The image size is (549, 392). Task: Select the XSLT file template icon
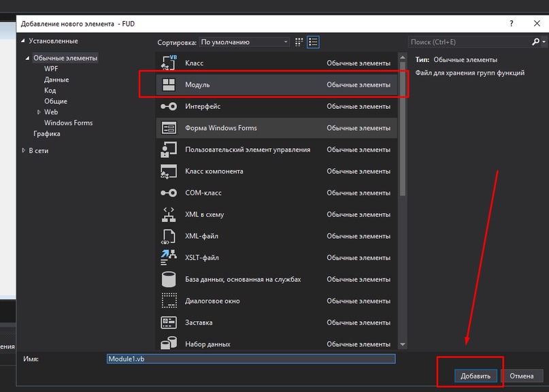pos(168,258)
